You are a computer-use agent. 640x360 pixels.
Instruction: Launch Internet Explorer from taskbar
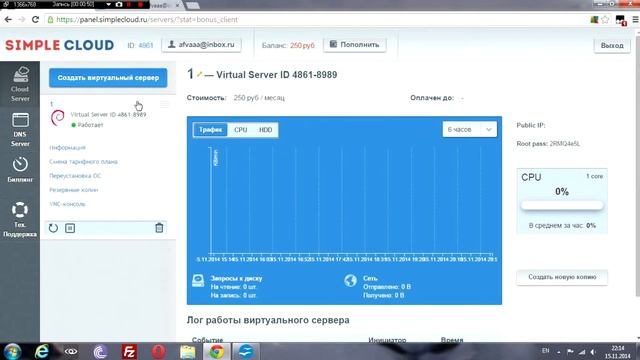(42, 351)
